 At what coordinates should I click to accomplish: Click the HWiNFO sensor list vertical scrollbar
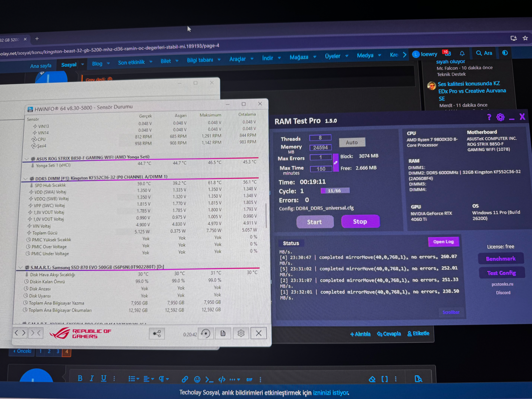pyautogui.click(x=266, y=216)
